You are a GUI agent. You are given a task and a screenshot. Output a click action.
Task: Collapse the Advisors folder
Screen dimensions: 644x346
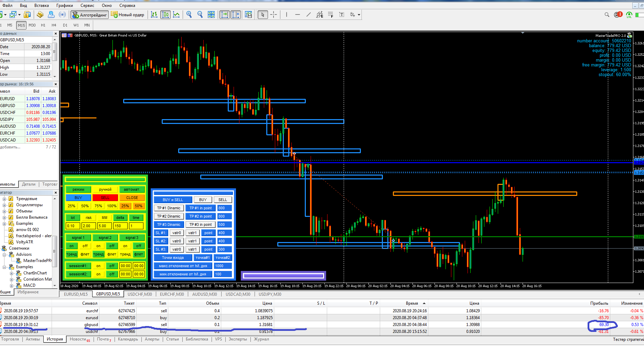(4, 254)
